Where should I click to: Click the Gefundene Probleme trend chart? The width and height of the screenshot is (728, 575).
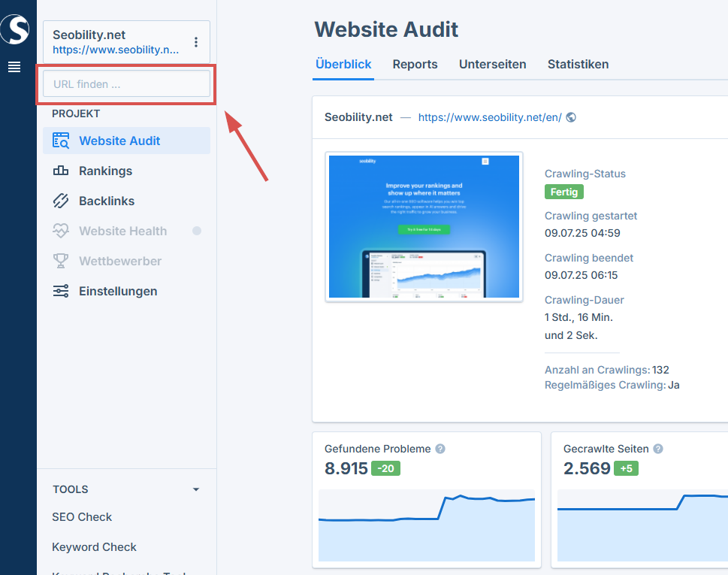pos(427,525)
